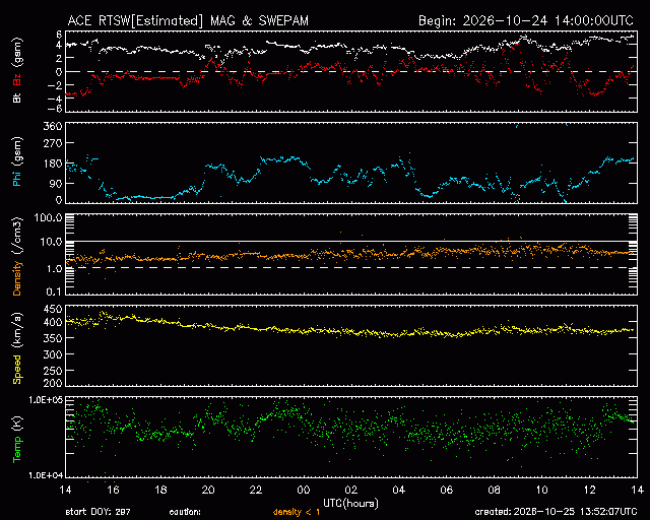The image size is (650, 520).
Task: Click the '02' hour label on the time axis
Action: click(351, 490)
